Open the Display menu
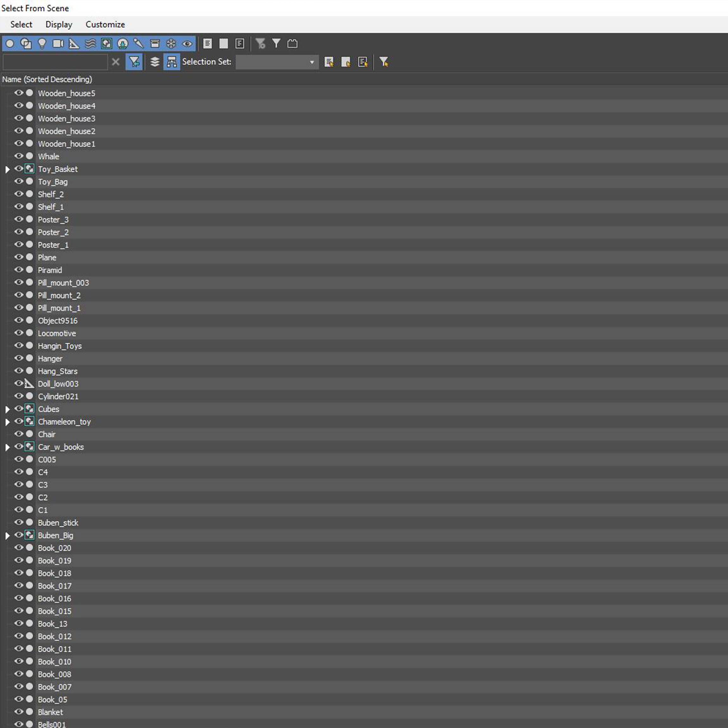This screenshot has height=728, width=728. coord(59,24)
